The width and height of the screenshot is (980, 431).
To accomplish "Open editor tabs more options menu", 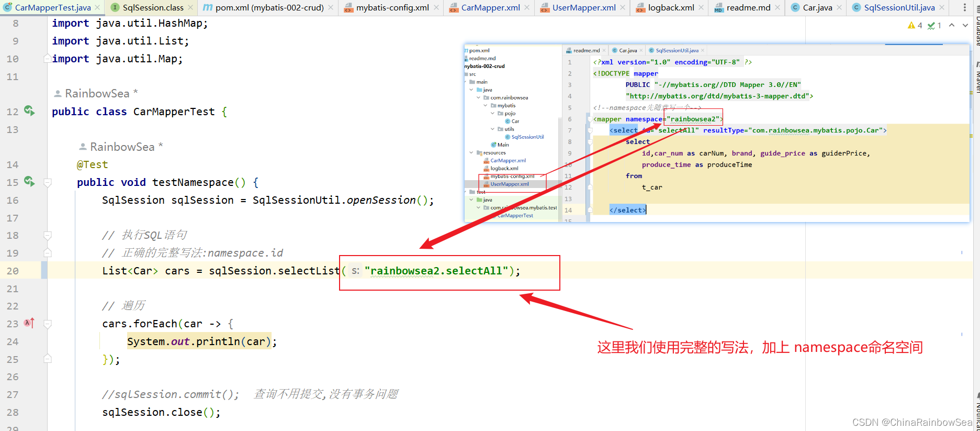I will (965, 7).
